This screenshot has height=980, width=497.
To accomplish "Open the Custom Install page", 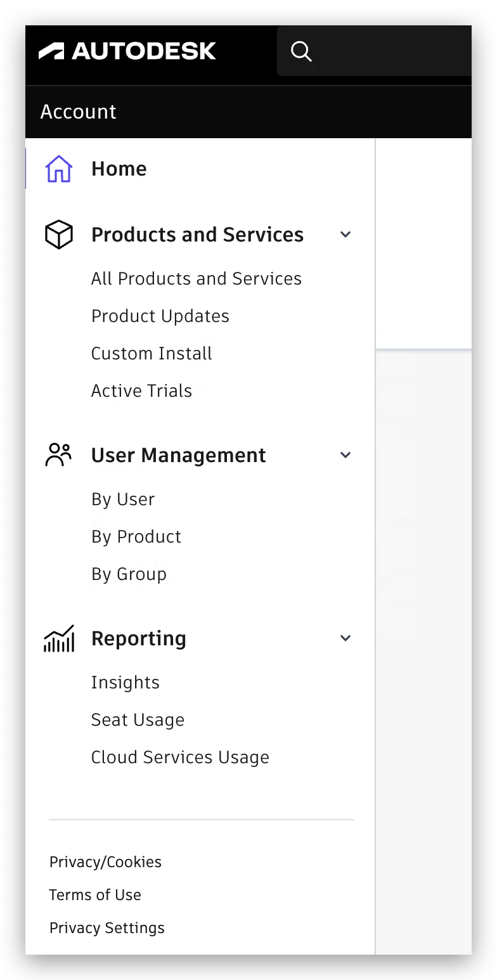I will click(x=152, y=354).
